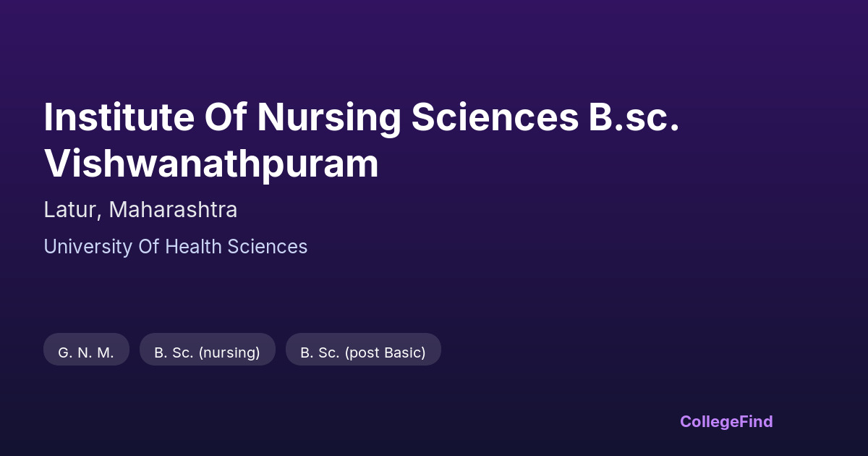Click Sciences in the bold title
Image resolution: width=868 pixels, height=456 pixels.
point(495,117)
